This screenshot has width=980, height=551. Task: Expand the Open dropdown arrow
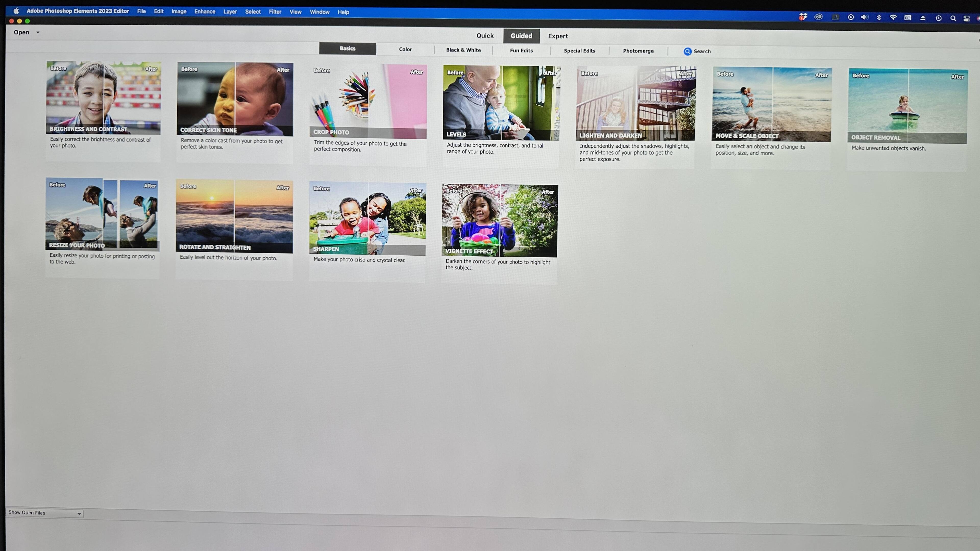[38, 32]
